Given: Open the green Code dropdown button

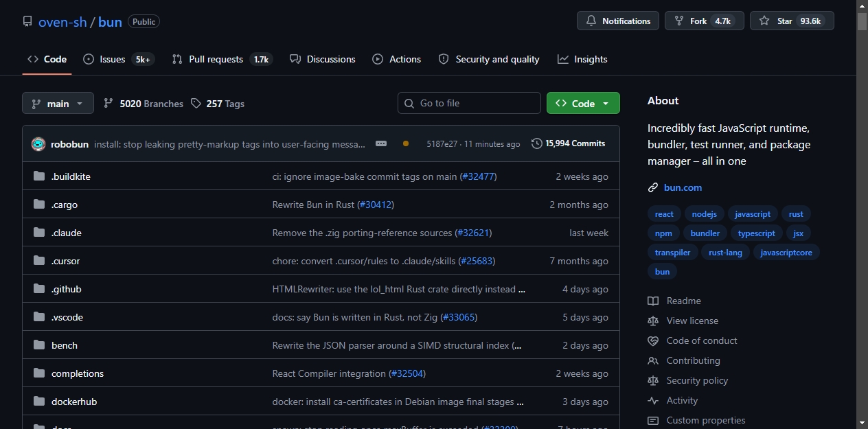Looking at the screenshot, I should pyautogui.click(x=583, y=103).
